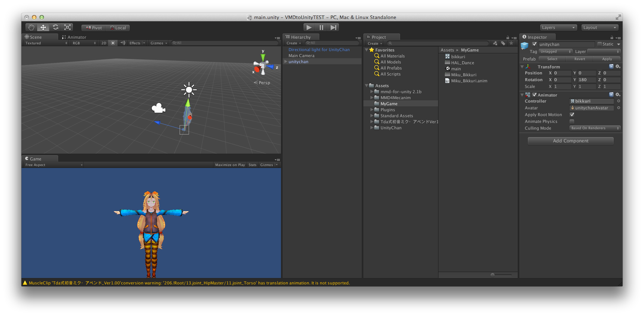Open Culling Mode dropdown
Viewport: 644px width, 316px height.
pyautogui.click(x=595, y=128)
